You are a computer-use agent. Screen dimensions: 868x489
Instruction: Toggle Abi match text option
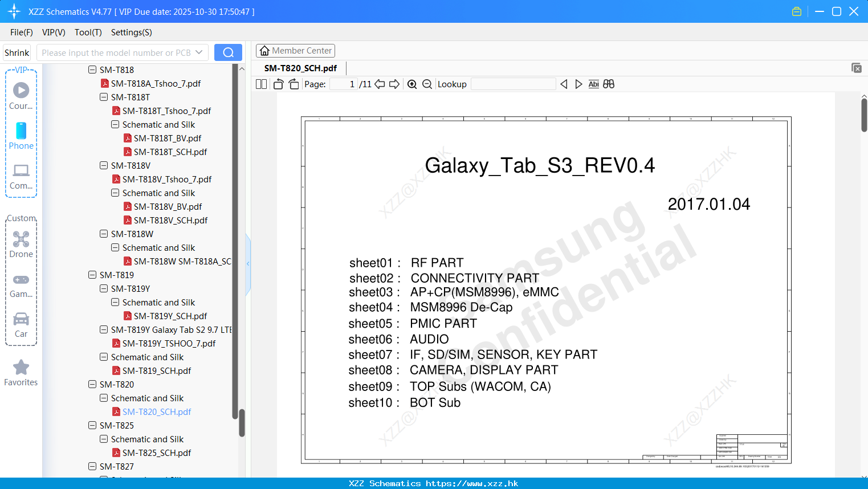(593, 84)
